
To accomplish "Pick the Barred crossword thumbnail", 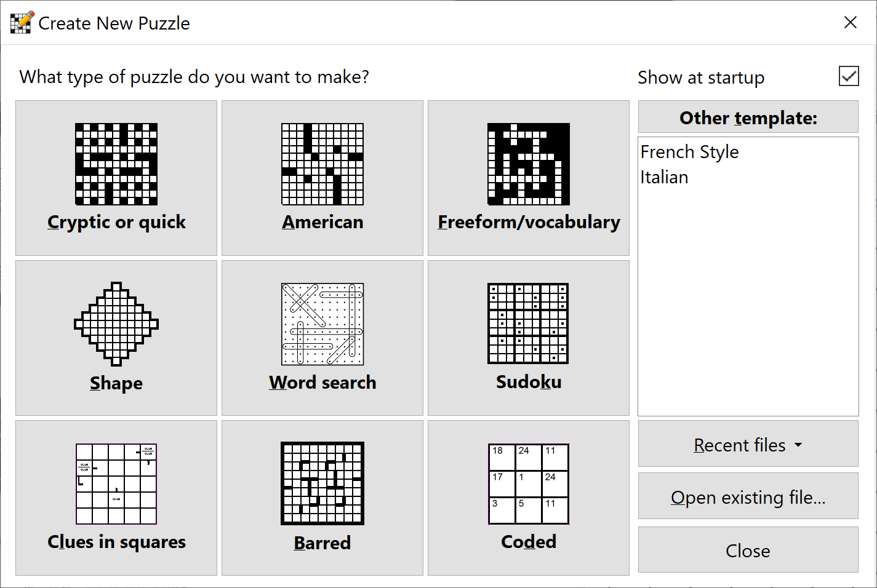I will (x=322, y=484).
